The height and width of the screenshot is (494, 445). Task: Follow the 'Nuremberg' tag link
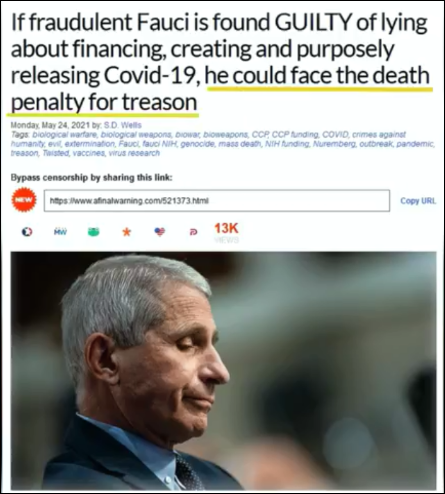click(334, 144)
